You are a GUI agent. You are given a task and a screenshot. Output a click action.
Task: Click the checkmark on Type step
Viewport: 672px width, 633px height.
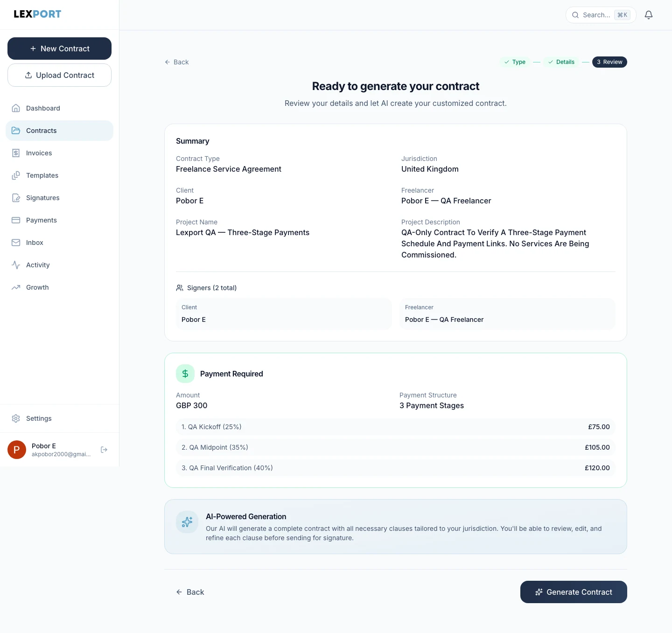click(507, 62)
